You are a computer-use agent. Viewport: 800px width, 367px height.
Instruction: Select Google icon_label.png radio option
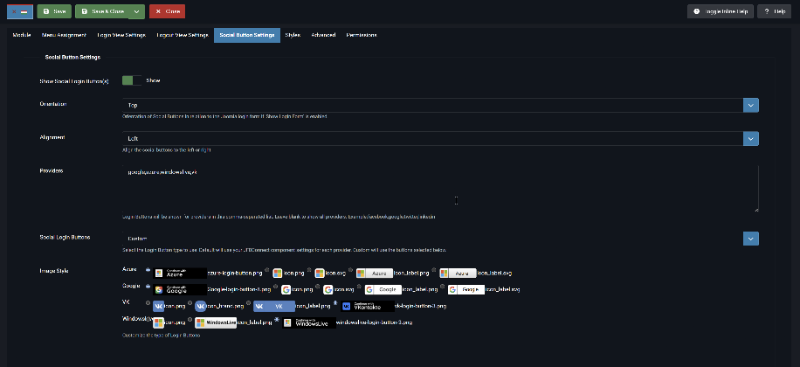point(360,286)
